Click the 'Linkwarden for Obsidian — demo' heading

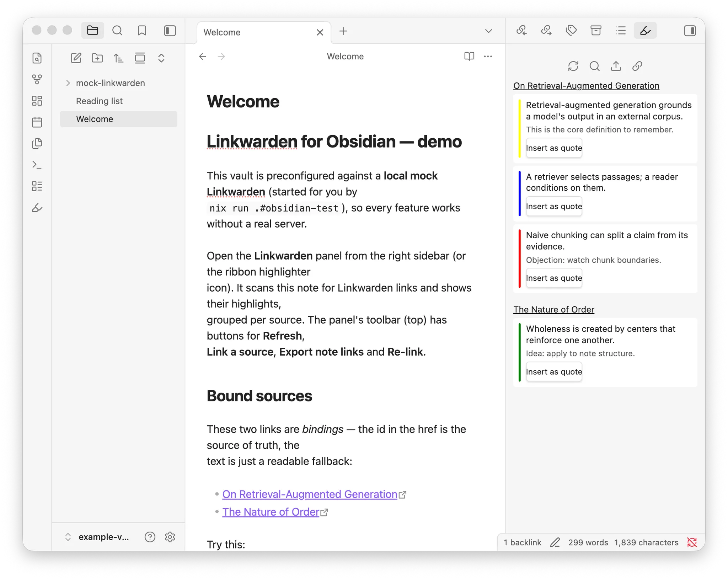coord(334,142)
